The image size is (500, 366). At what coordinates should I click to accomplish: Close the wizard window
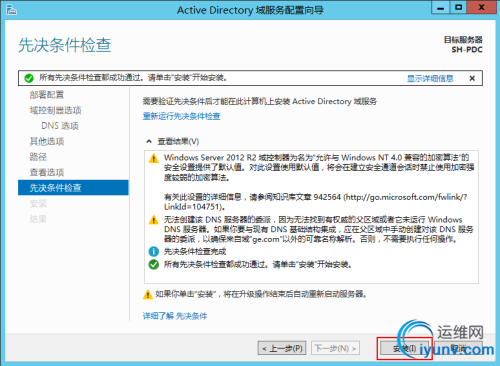coord(481,7)
